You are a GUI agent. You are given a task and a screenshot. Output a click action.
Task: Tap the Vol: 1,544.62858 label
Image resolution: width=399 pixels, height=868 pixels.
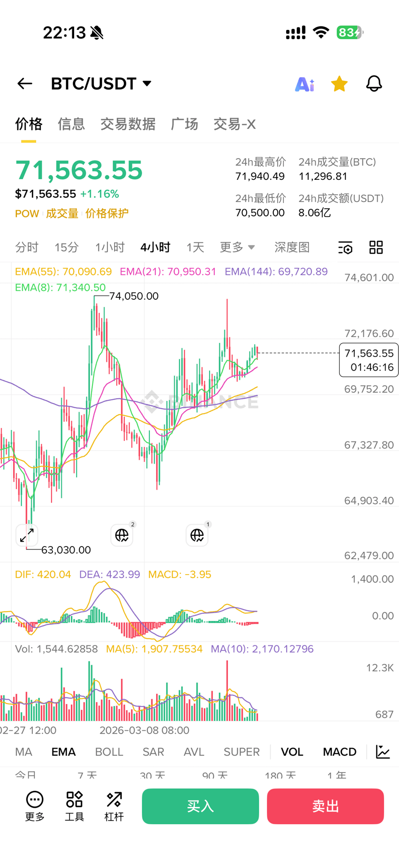click(56, 649)
